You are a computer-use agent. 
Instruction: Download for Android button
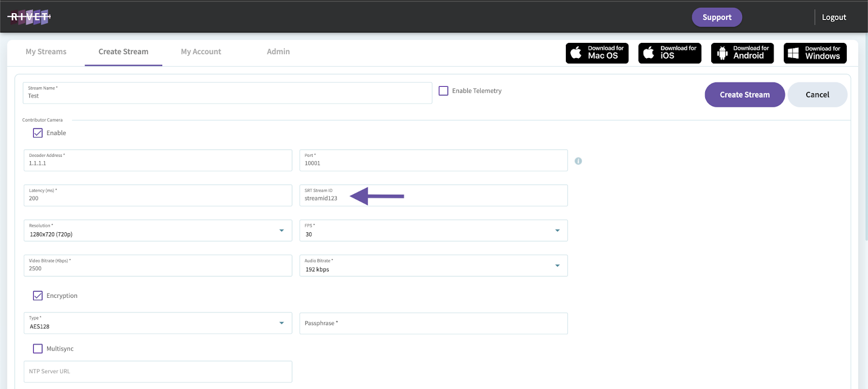coord(742,53)
